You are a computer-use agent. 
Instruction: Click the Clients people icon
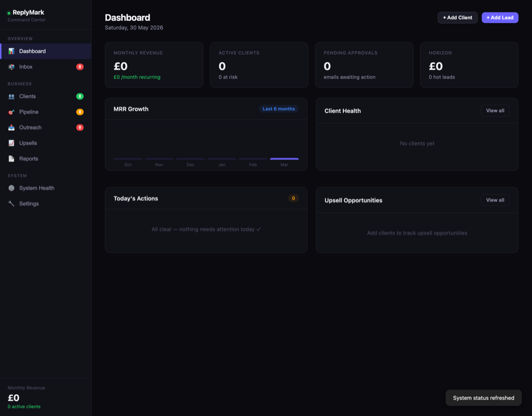tap(11, 96)
